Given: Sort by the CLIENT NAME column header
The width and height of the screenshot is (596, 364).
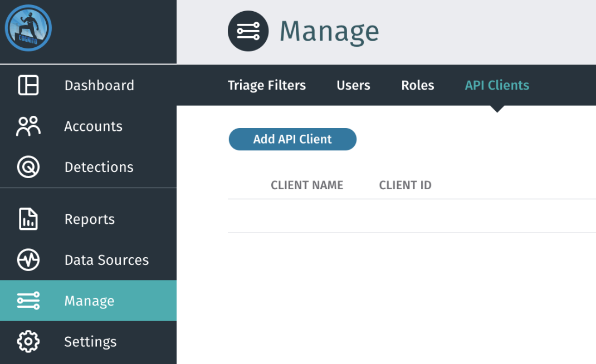Looking at the screenshot, I should pyautogui.click(x=307, y=185).
